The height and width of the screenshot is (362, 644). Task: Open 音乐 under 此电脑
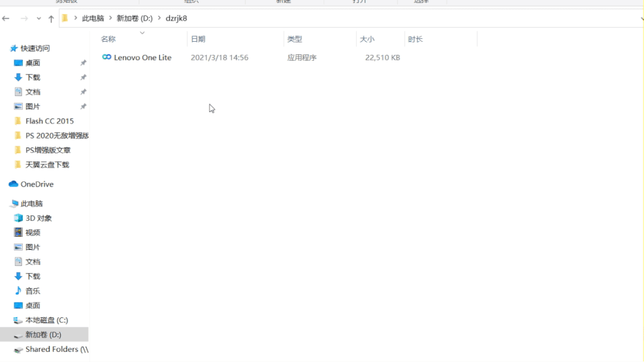point(32,291)
